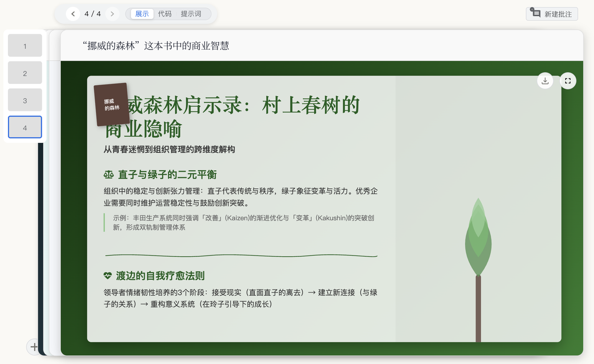Enter fullscreen with the expand icon

[x=568, y=81]
